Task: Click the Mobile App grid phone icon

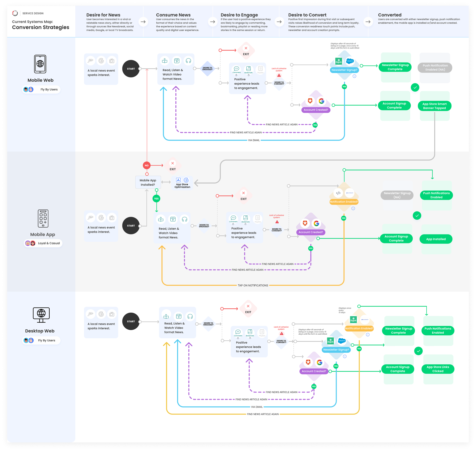Action: pyautogui.click(x=43, y=218)
